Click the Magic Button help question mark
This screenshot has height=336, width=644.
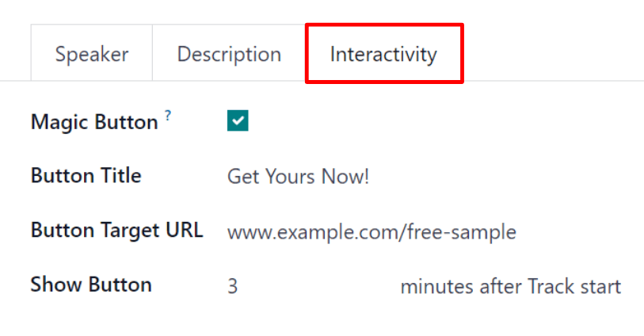(x=168, y=117)
